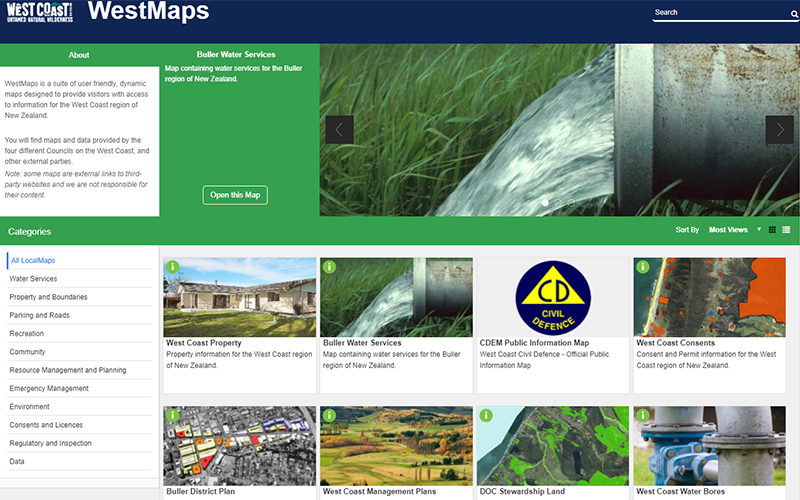This screenshot has width=800, height=500.
Task: Click the large water pipe banner image
Action: (x=559, y=130)
